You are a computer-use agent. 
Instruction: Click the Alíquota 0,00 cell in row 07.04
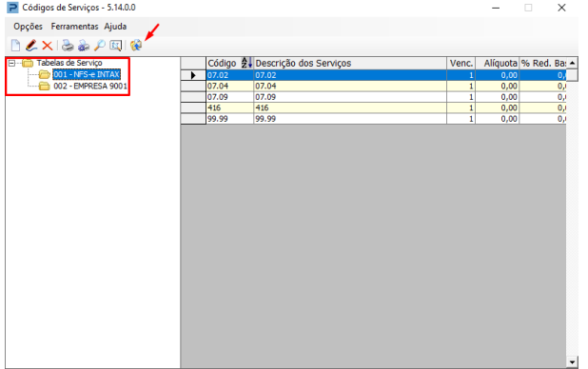(x=498, y=87)
